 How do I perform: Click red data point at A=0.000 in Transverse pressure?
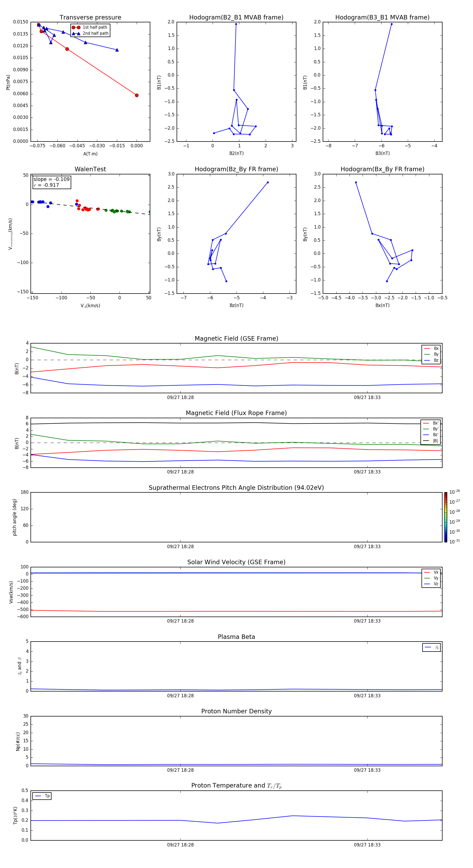point(137,95)
